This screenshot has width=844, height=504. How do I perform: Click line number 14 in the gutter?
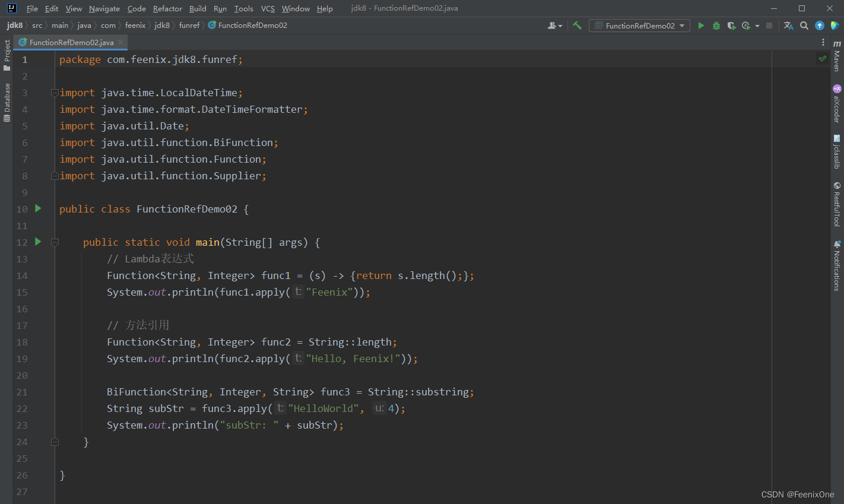click(x=22, y=275)
